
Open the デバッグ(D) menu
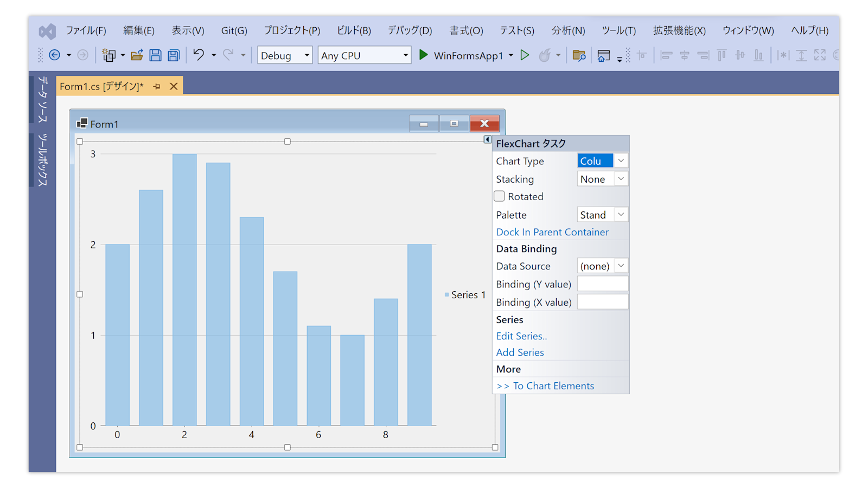[x=410, y=31]
